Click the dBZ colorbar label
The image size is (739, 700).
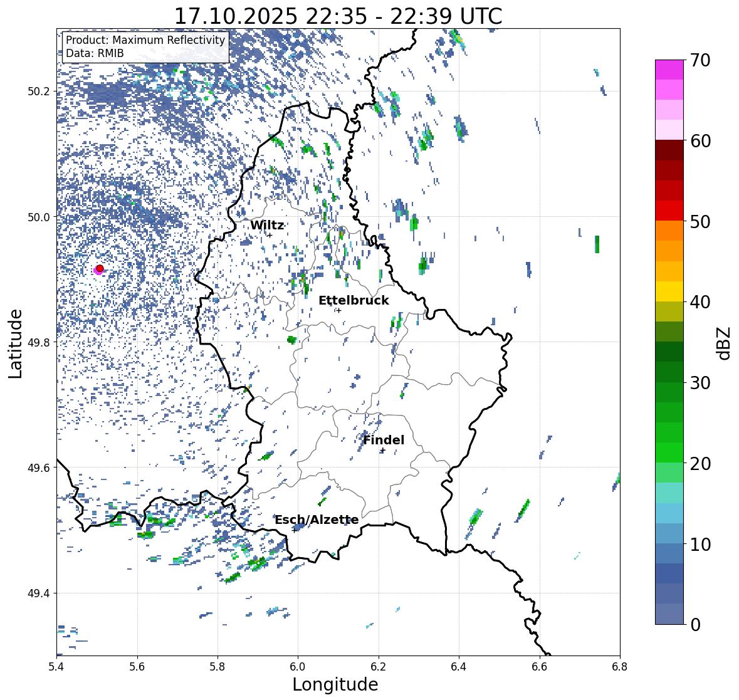click(x=725, y=343)
